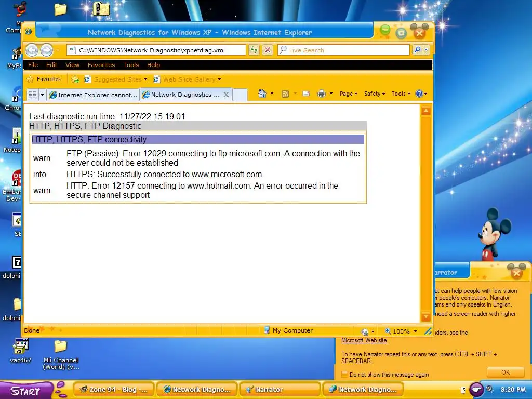This screenshot has width=532, height=399.
Task: Click the blue Help question icon
Action: pos(419,94)
